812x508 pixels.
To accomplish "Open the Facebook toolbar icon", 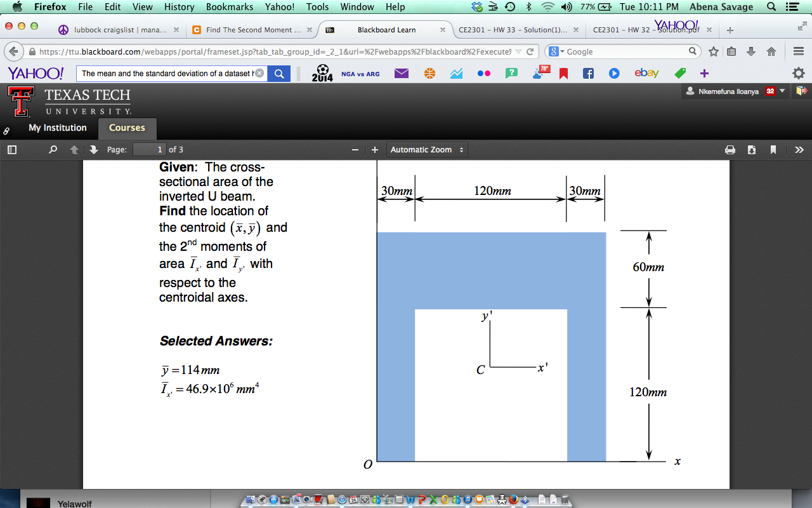I will (x=588, y=74).
